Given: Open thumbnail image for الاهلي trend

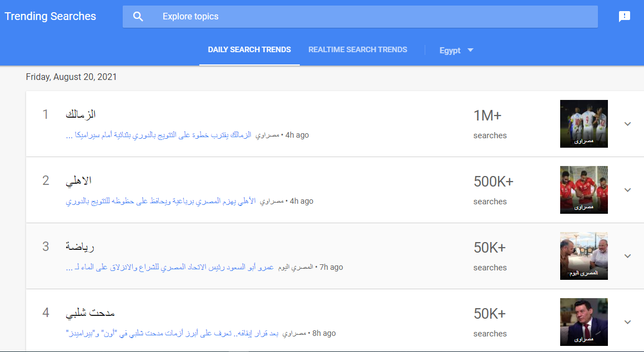Looking at the screenshot, I should pos(583,190).
